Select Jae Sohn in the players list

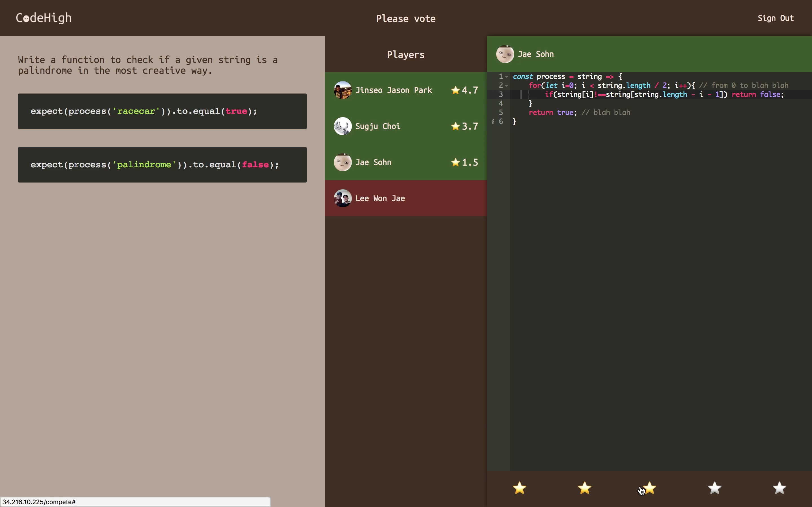tap(373, 163)
